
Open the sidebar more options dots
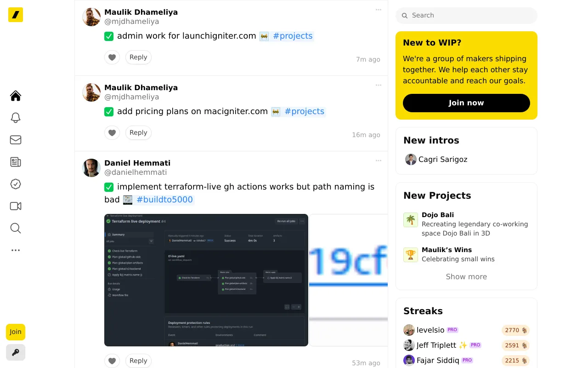pyautogui.click(x=16, y=250)
